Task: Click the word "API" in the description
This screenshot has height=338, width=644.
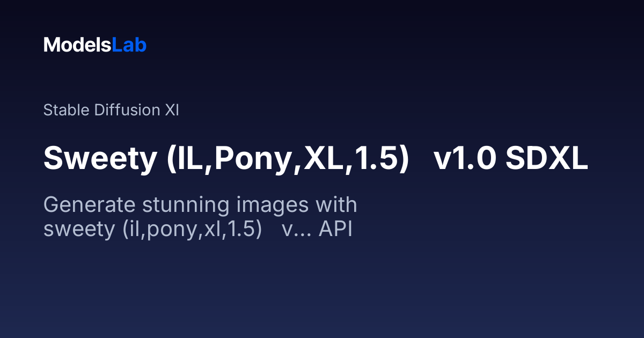Action: (335, 229)
